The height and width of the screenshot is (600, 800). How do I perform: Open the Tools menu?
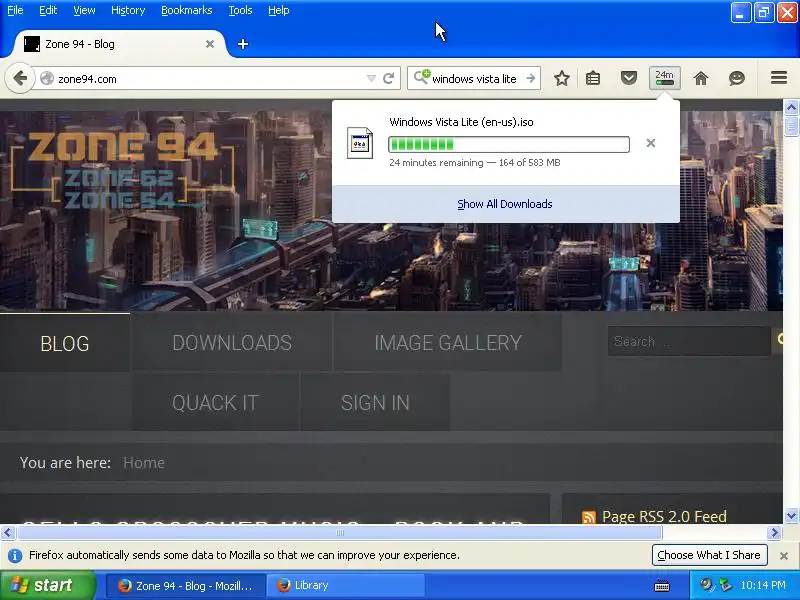[x=240, y=10]
